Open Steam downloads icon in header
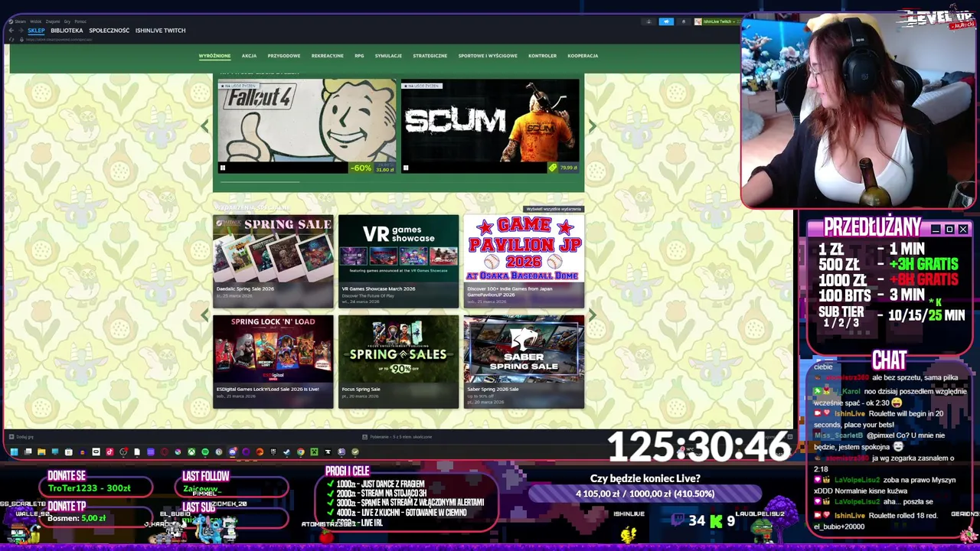 click(648, 21)
